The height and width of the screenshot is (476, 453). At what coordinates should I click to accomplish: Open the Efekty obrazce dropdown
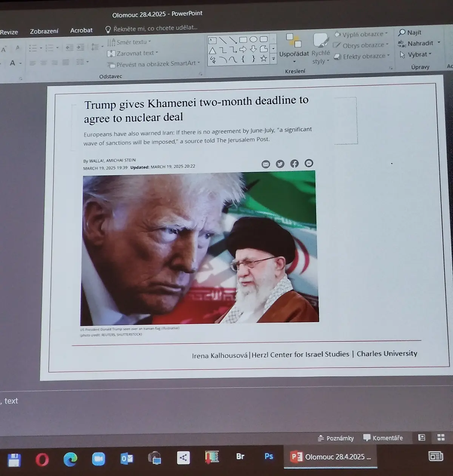click(x=362, y=56)
